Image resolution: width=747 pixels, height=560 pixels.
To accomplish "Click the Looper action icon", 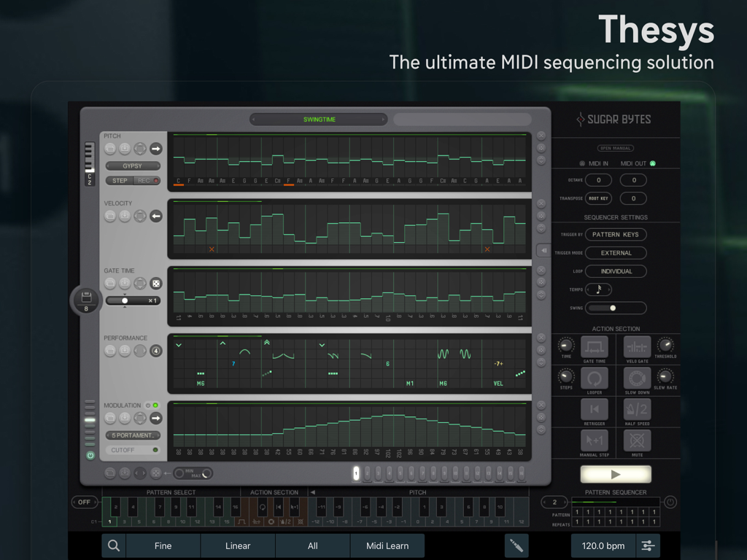I will pos(594,378).
